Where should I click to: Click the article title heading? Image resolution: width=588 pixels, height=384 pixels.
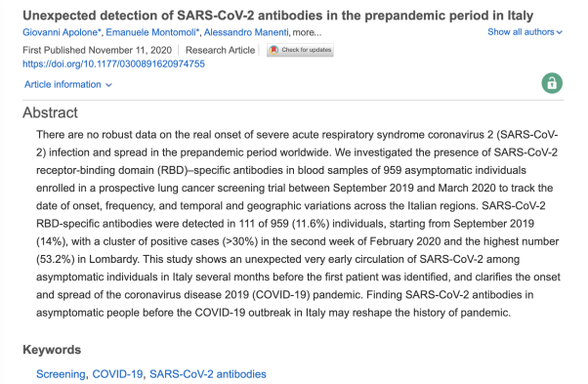coord(277,16)
